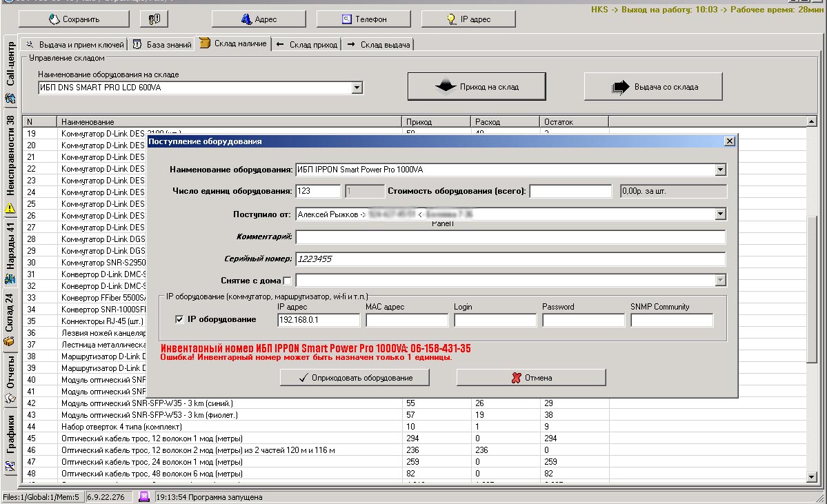
Task: Click the Телефон toolbar button
Action: point(363,19)
